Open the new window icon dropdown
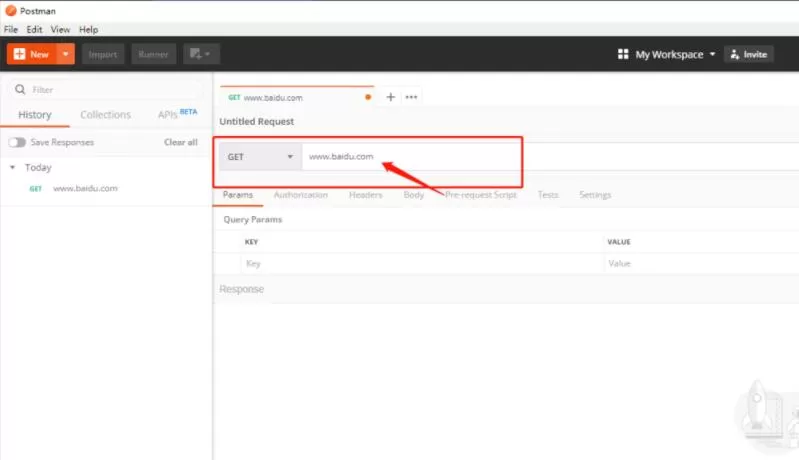Viewport: 799px width, 460px height. [x=201, y=54]
